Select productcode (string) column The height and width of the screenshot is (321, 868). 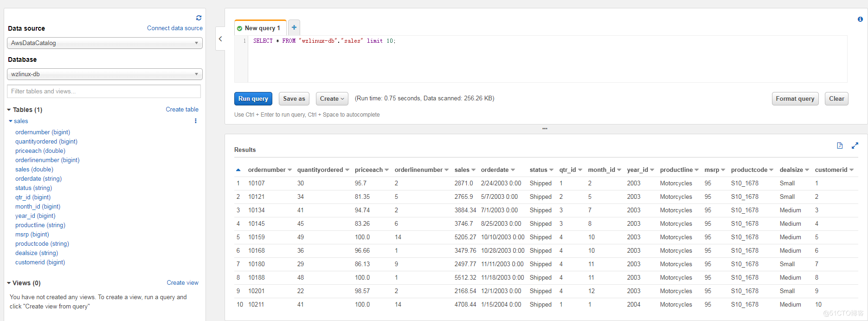[42, 243]
